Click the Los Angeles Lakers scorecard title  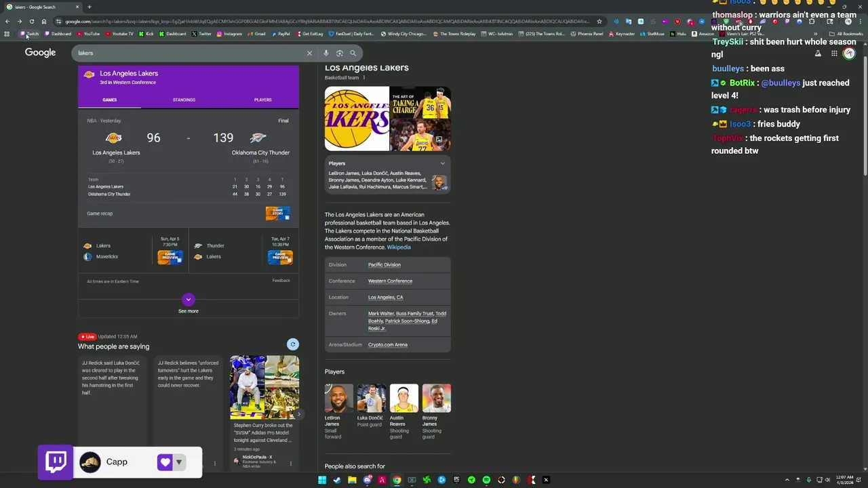click(x=129, y=73)
